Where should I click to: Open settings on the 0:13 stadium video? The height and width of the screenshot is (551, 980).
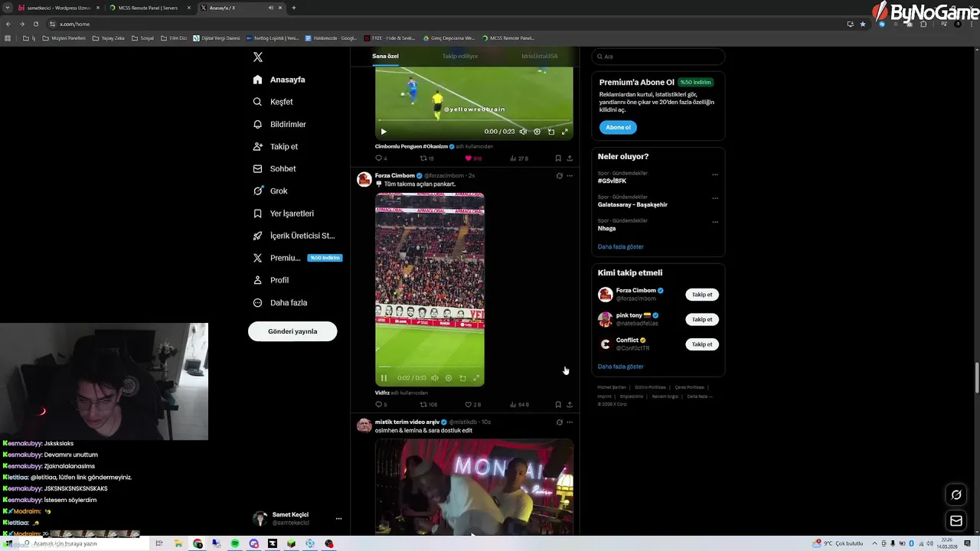click(x=449, y=378)
